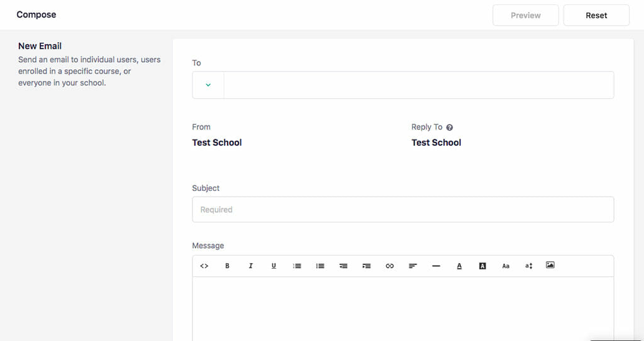Open text alignment options
The image size is (644, 341).
coord(413,266)
